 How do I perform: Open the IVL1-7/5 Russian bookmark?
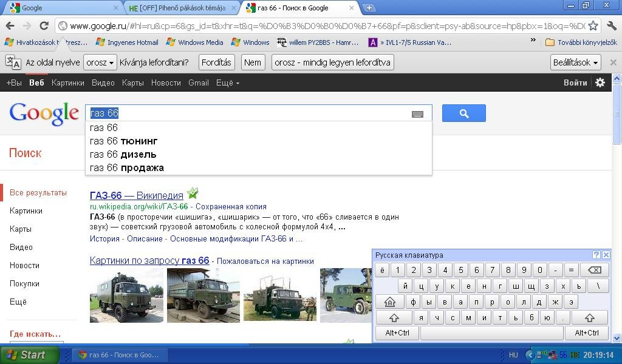(x=410, y=42)
